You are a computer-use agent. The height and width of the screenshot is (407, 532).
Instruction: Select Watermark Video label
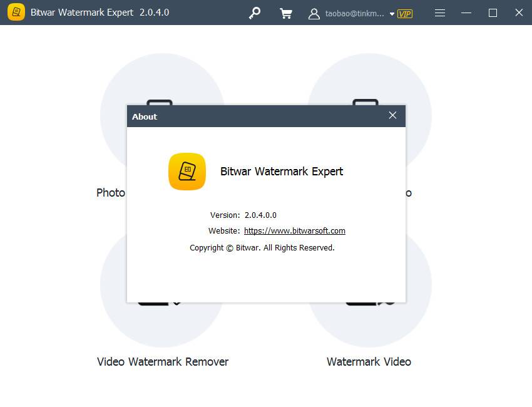point(369,362)
